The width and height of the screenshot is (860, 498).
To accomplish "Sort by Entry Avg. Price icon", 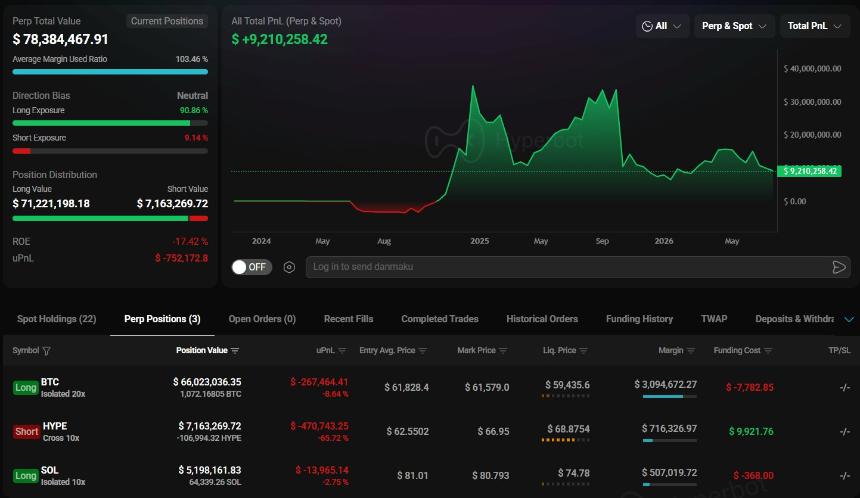I will click(x=422, y=350).
